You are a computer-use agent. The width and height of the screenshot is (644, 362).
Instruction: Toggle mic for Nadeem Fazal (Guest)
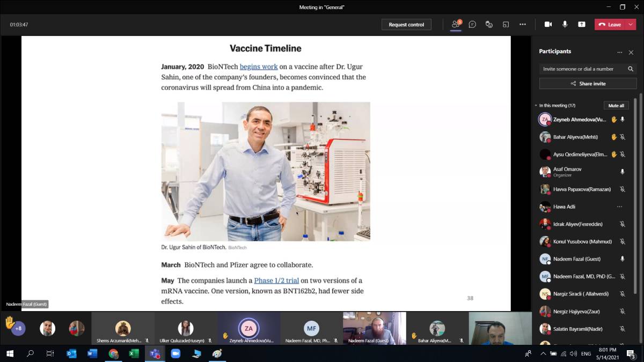coord(623,259)
